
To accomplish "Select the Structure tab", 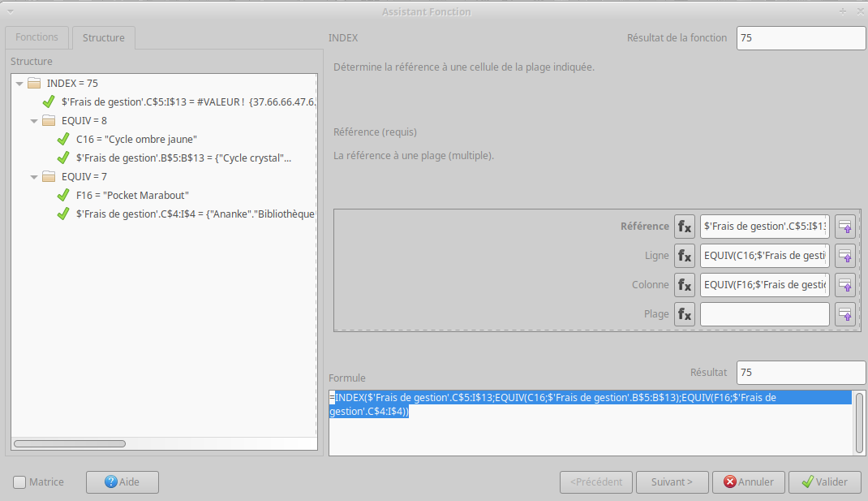I will point(103,37).
